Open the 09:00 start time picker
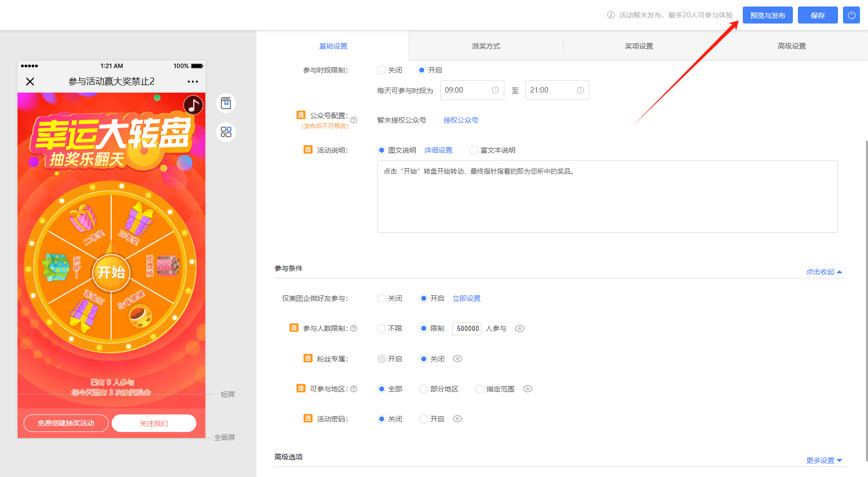 coord(472,90)
